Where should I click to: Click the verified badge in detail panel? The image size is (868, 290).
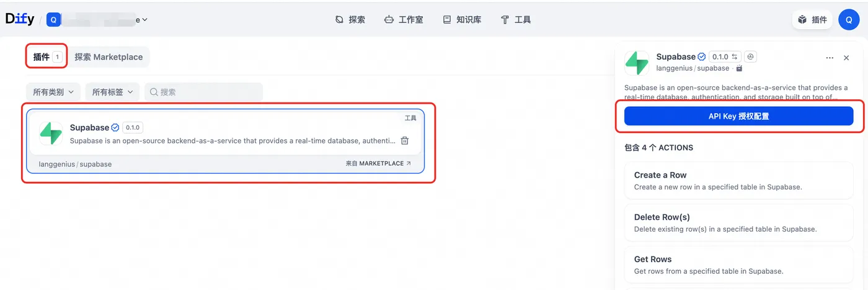pyautogui.click(x=702, y=57)
